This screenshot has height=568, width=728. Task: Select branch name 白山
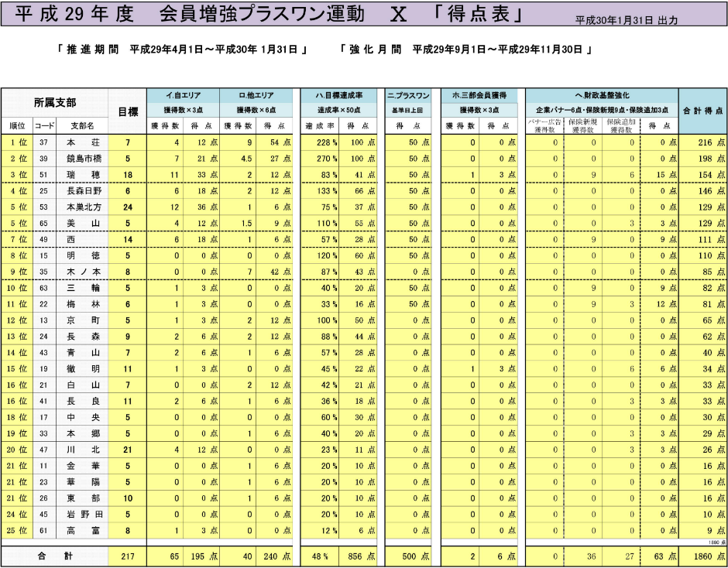pyautogui.click(x=83, y=385)
